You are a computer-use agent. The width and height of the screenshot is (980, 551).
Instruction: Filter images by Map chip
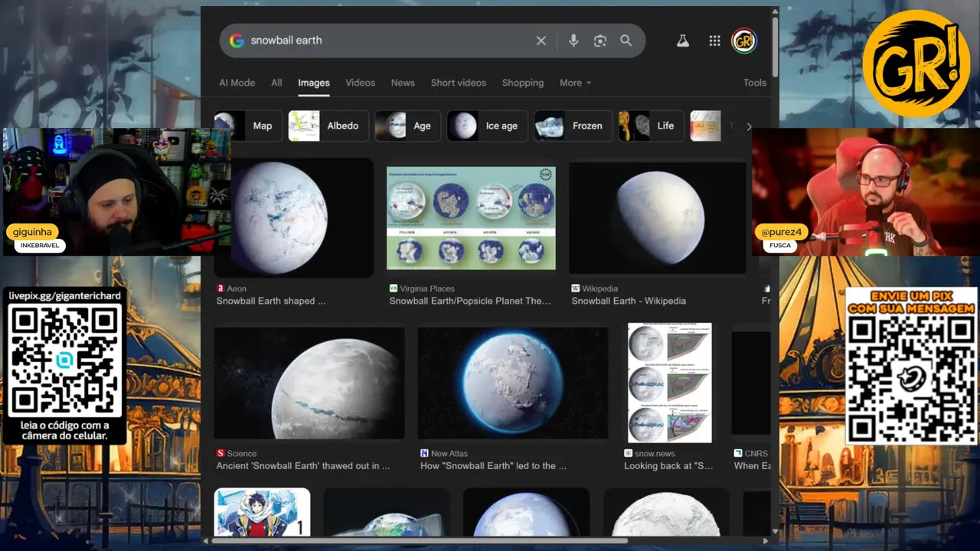pyautogui.click(x=248, y=126)
